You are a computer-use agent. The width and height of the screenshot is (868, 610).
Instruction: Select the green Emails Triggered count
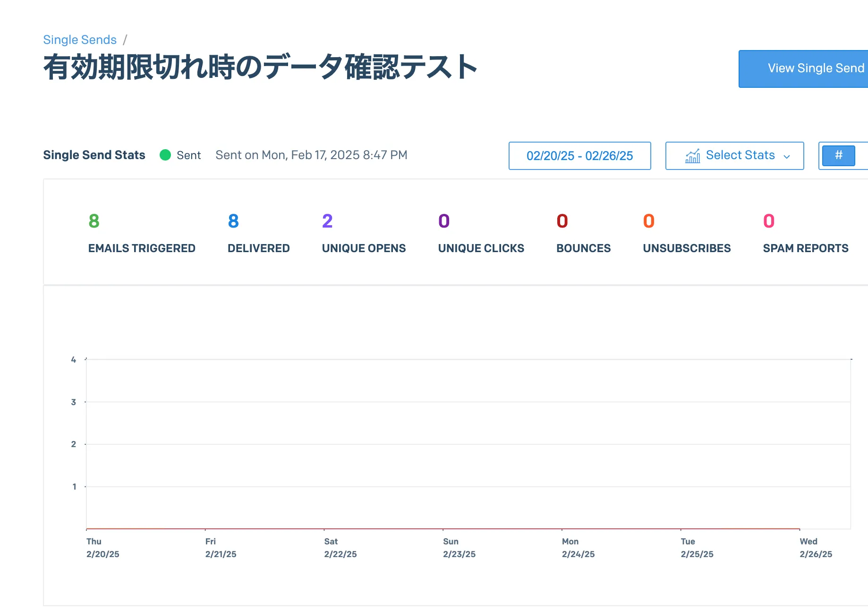click(94, 221)
